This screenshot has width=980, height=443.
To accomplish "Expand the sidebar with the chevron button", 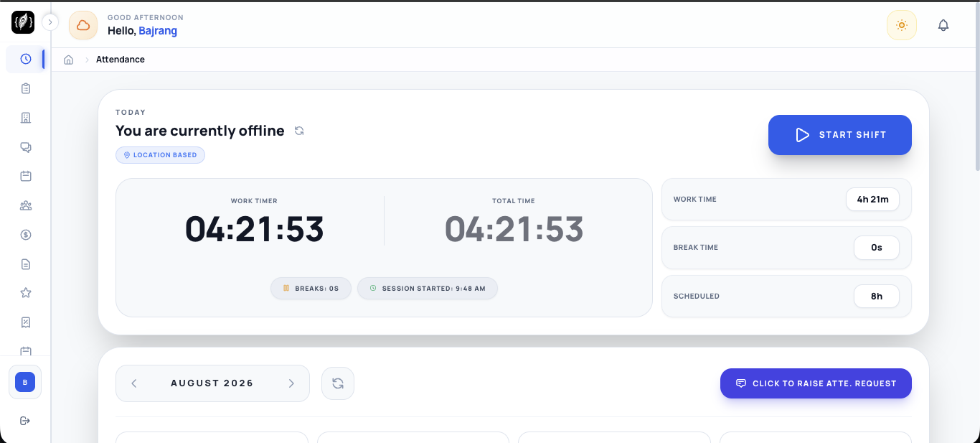I will [x=50, y=22].
